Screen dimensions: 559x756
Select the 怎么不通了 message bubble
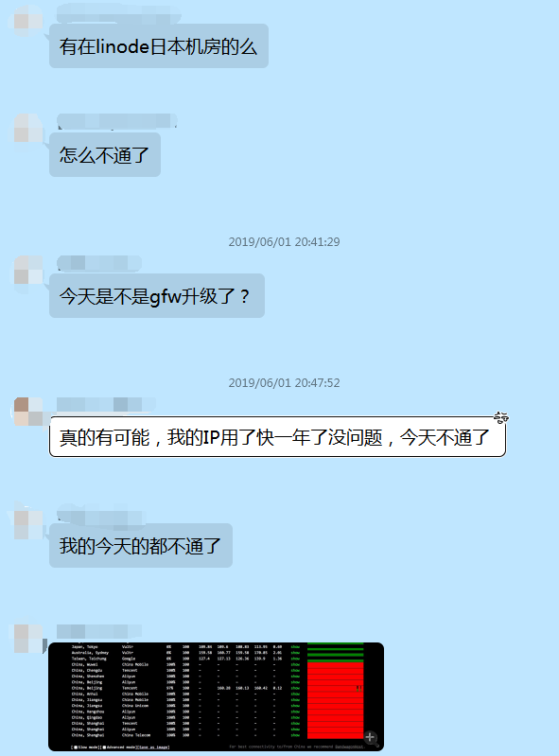[x=105, y=155]
